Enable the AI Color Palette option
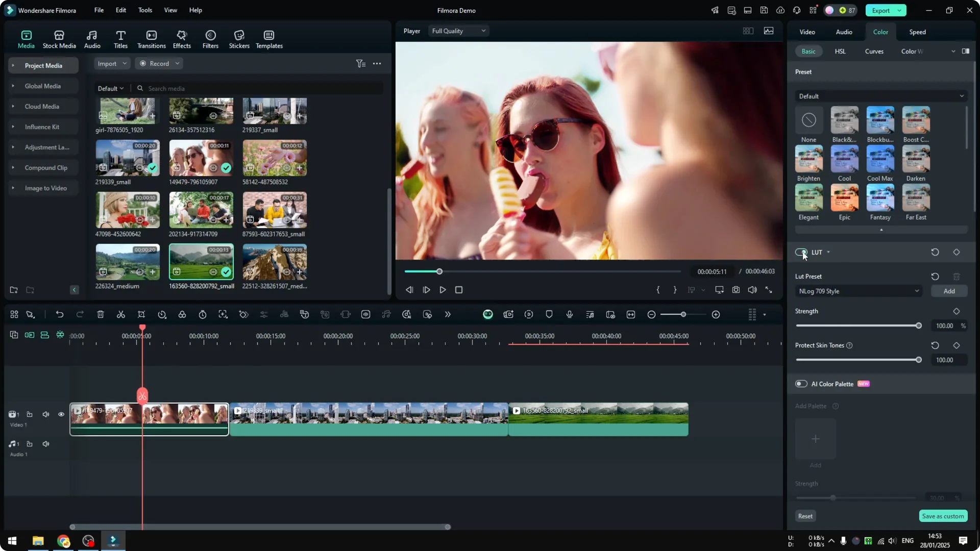 click(x=801, y=384)
